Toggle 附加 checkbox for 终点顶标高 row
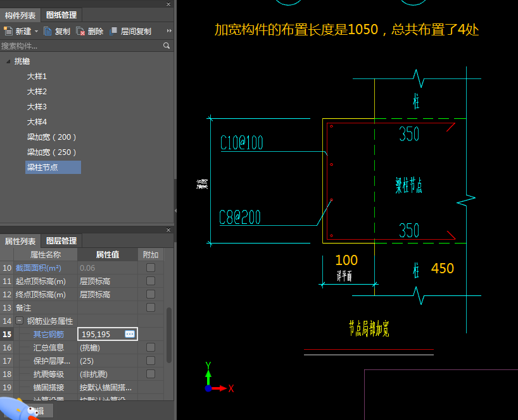Viewport: 518px width, 420px height. click(x=151, y=294)
